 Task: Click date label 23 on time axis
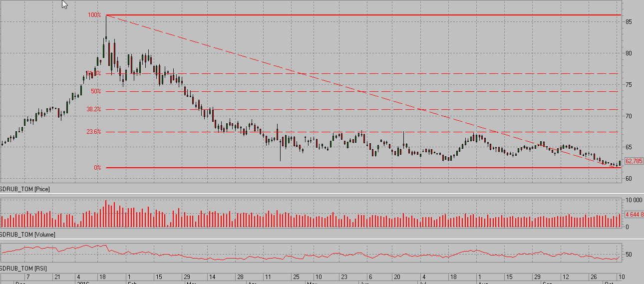344,277
